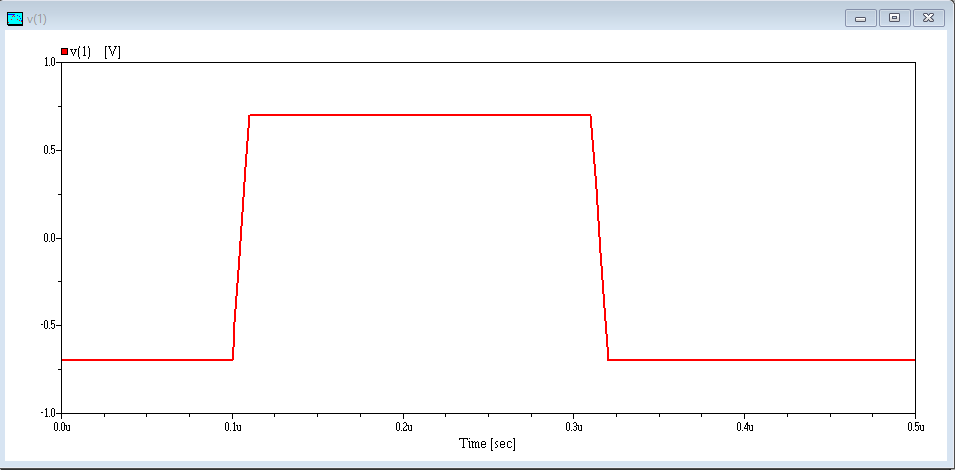Click the [V] unit label
Viewport: 955px width, 470px height.
112,52
